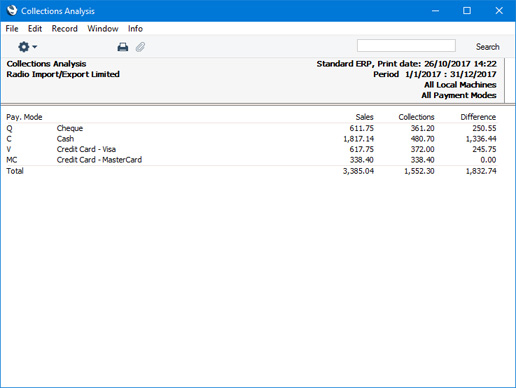This screenshot has height=388, width=516.
Task: Open the Window menu
Action: click(x=103, y=29)
